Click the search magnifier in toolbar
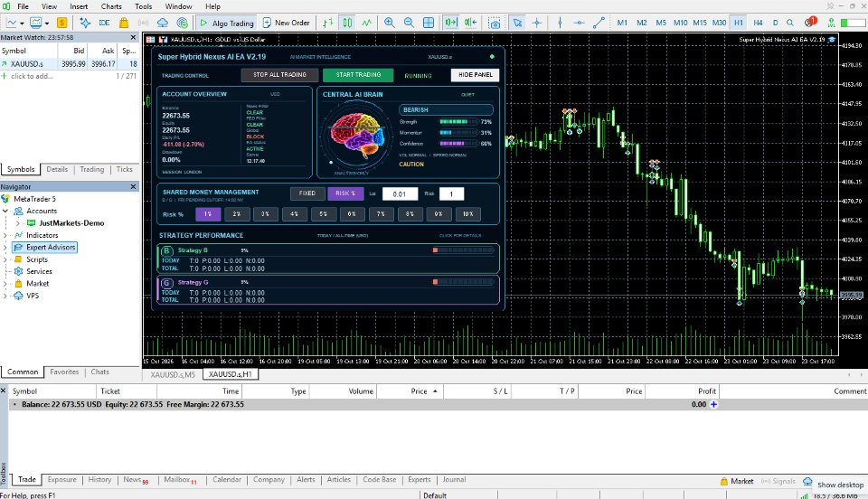 pos(790,23)
